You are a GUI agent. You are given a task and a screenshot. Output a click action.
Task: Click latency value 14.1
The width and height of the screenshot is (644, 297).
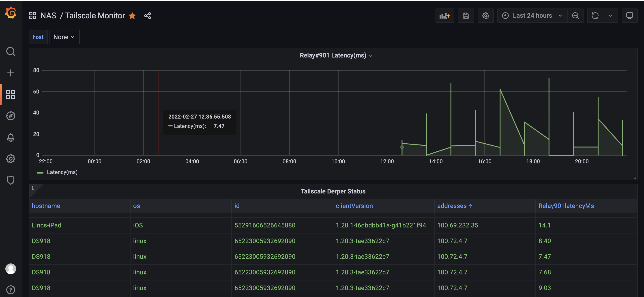[544, 225]
